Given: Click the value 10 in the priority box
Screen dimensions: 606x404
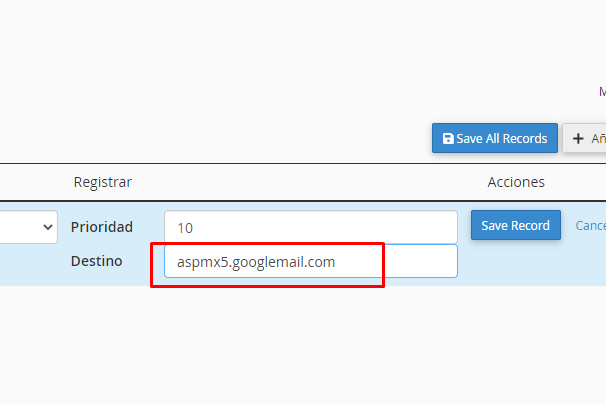Looking at the screenshot, I should (185, 228).
